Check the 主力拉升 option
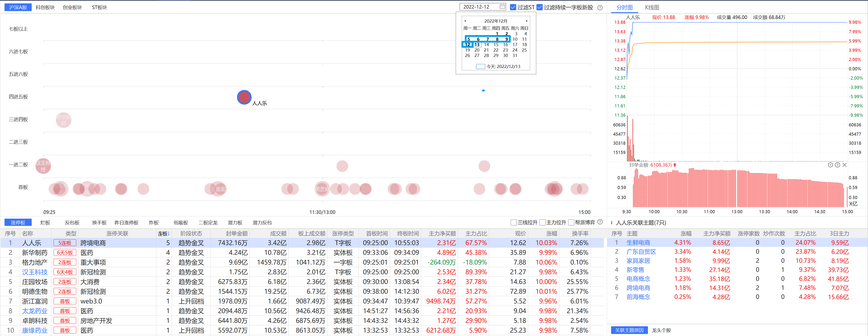 [x=542, y=222]
